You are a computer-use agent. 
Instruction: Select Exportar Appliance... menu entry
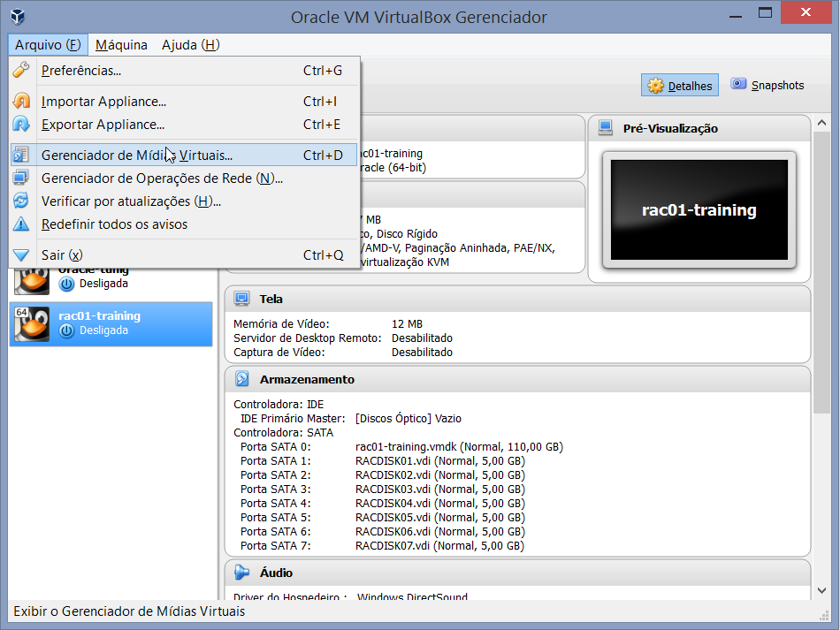click(x=184, y=125)
